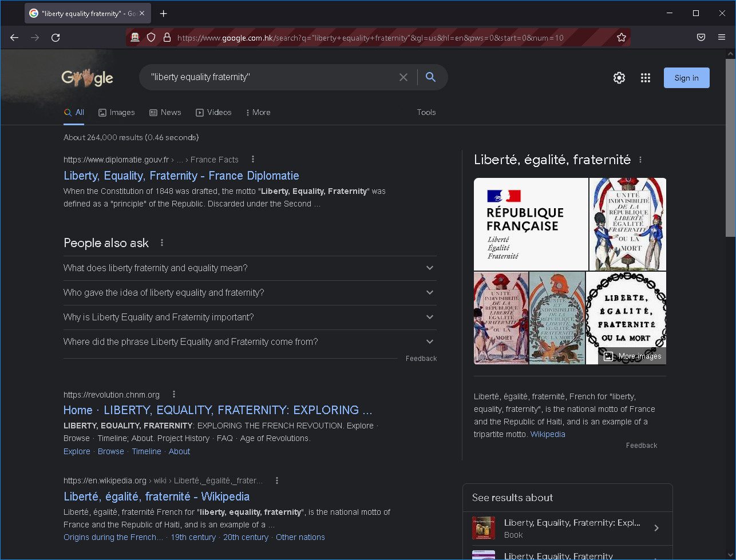Click Feedback under the knowledge panel description
Screen dimensions: 736x560
[x=642, y=446]
